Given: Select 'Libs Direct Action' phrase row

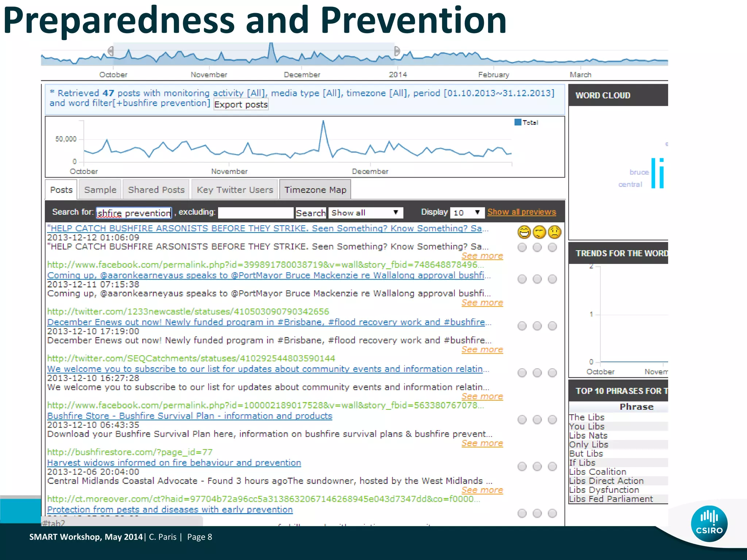Looking at the screenshot, I should pyautogui.click(x=619, y=481).
